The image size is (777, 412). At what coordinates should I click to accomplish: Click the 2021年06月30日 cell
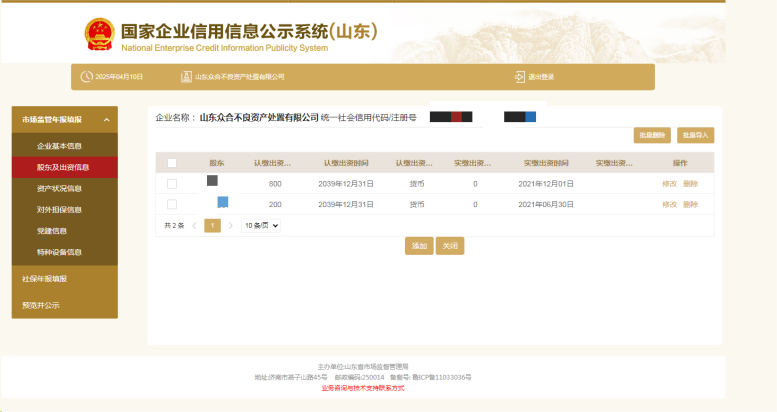(x=546, y=204)
